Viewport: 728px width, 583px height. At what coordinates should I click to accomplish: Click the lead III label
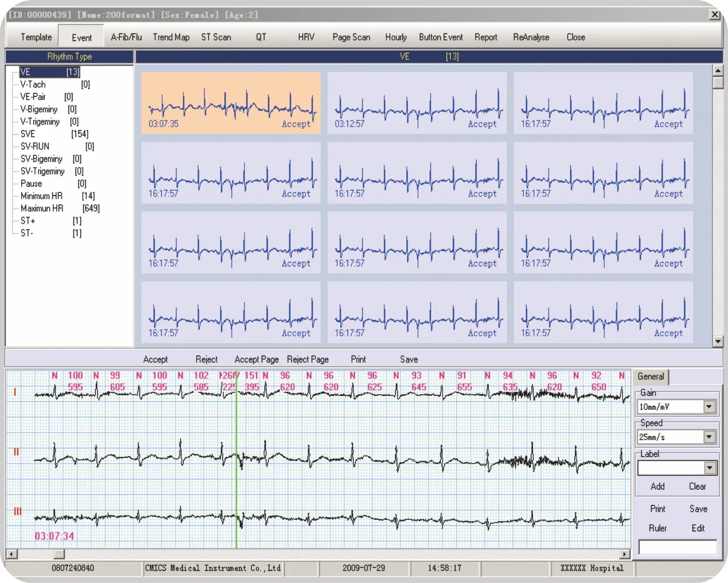point(17,511)
